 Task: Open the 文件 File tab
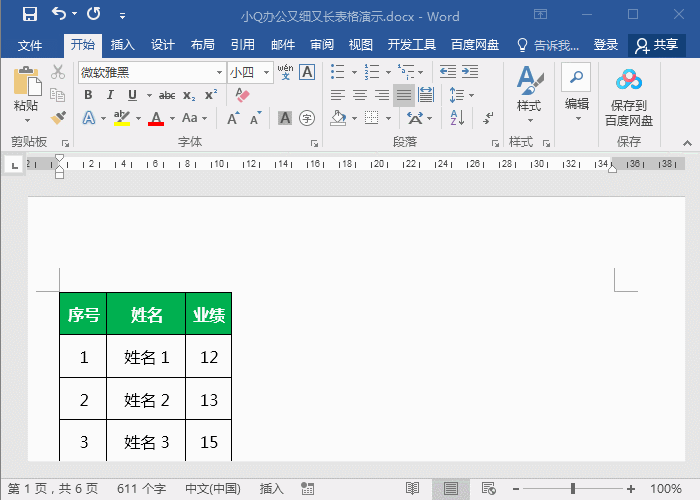(x=30, y=45)
